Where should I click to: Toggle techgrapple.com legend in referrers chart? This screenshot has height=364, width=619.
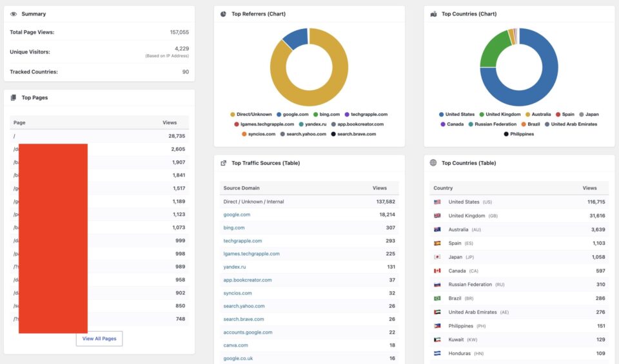click(366, 115)
